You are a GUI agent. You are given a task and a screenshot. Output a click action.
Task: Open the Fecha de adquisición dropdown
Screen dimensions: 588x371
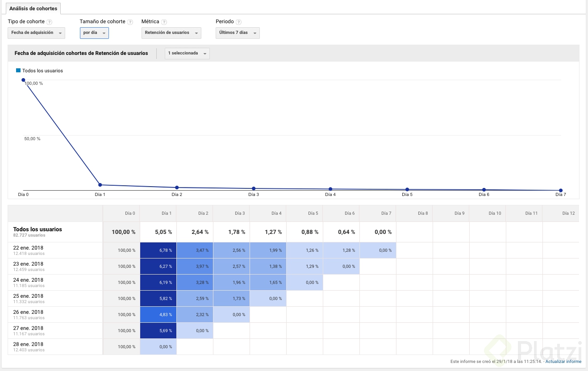pyautogui.click(x=37, y=33)
